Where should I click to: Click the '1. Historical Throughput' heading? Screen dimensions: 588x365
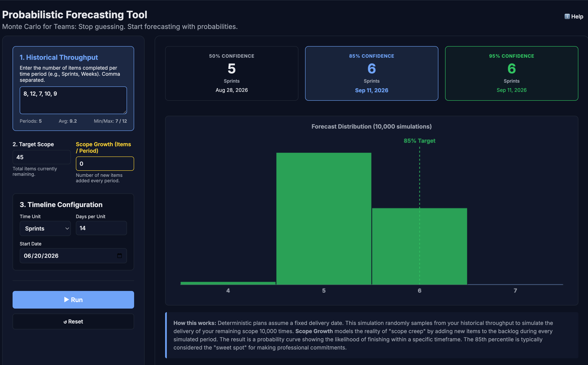point(59,57)
